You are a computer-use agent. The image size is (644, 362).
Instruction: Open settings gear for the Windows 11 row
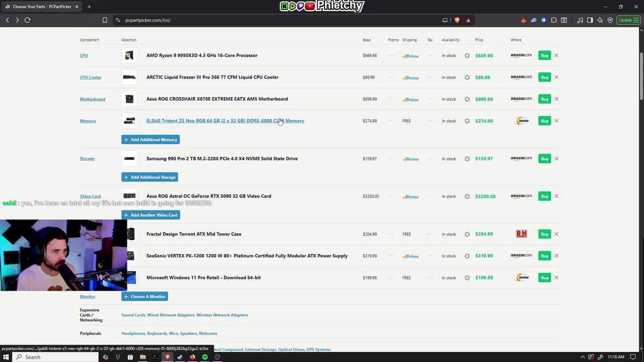(467, 278)
